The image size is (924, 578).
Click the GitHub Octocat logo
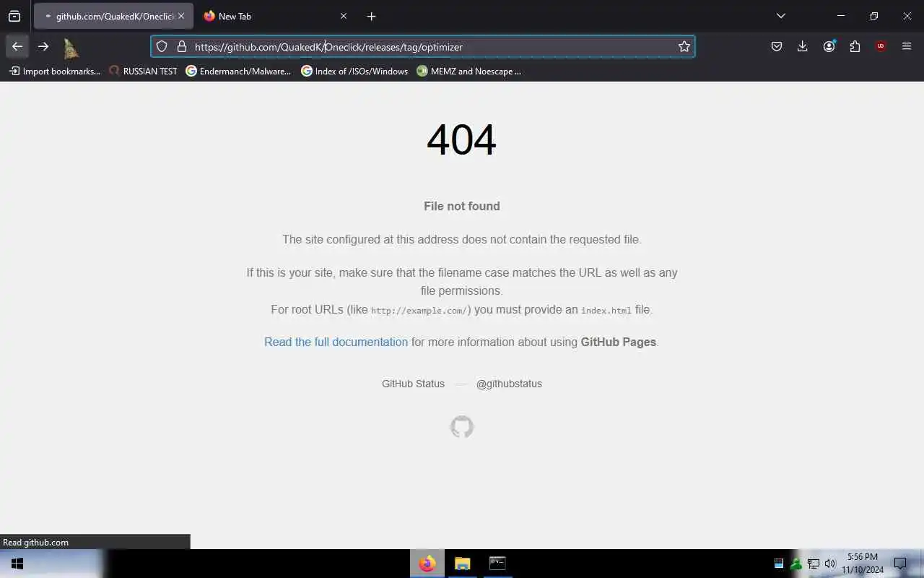click(462, 427)
